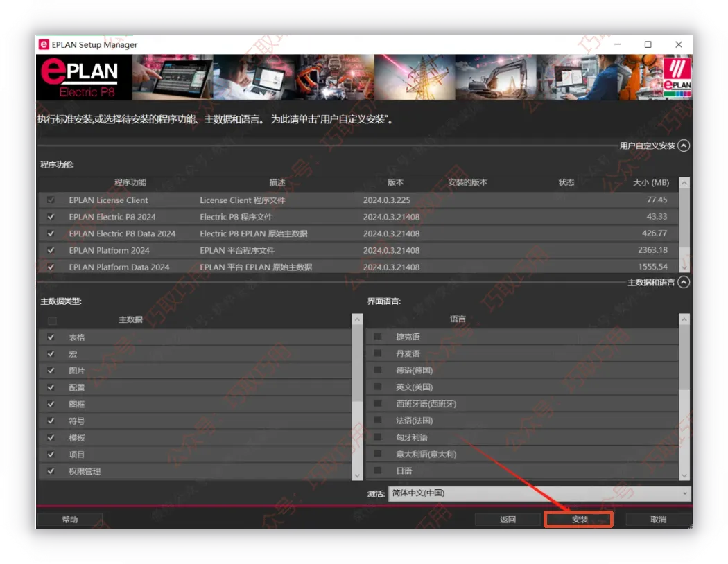Collapse the 用户自定义安装 section
Image resolution: width=728 pixels, height=564 pixels.
pyautogui.click(x=684, y=146)
